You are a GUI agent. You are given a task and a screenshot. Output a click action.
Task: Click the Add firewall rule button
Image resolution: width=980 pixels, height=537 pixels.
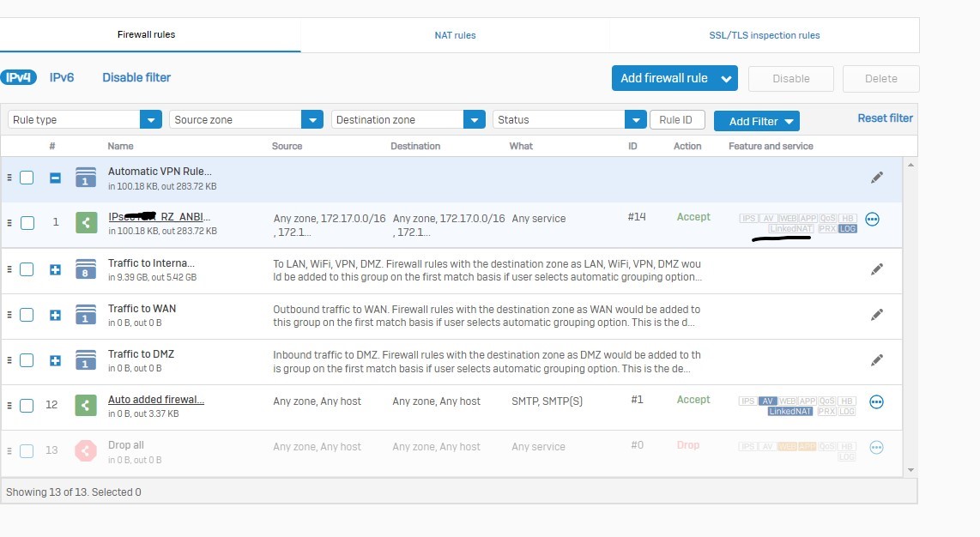coord(675,78)
